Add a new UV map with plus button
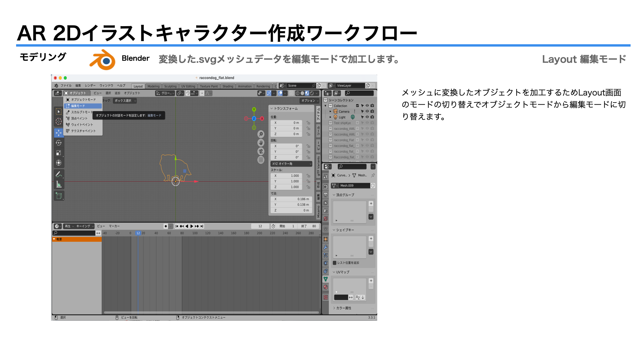This screenshot has width=644, height=362. click(x=371, y=281)
